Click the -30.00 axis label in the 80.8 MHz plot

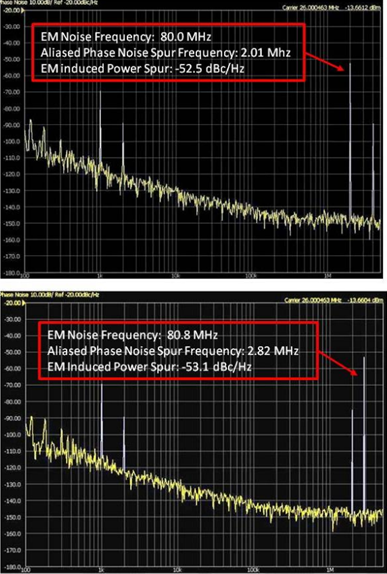pyautogui.click(x=12, y=319)
